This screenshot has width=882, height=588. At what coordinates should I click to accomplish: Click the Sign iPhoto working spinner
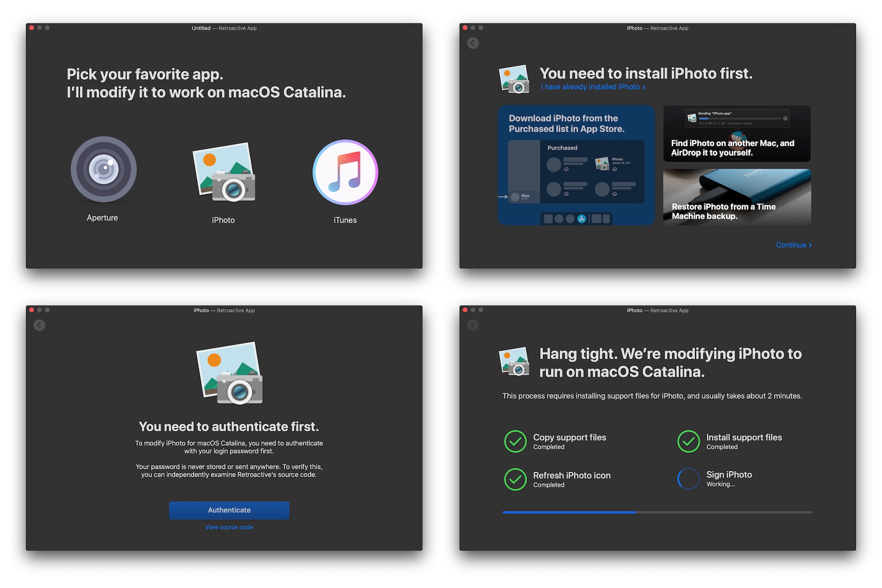point(689,479)
